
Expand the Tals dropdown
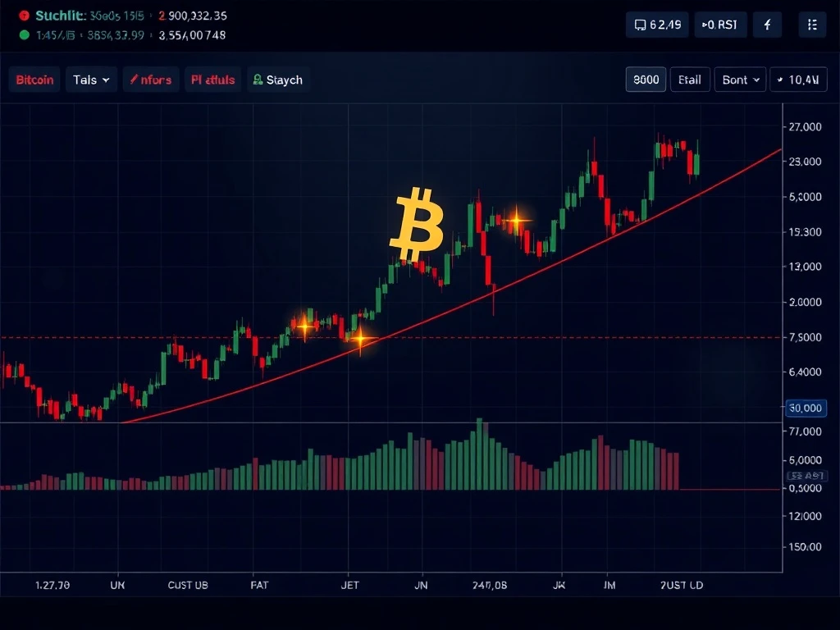pos(91,80)
